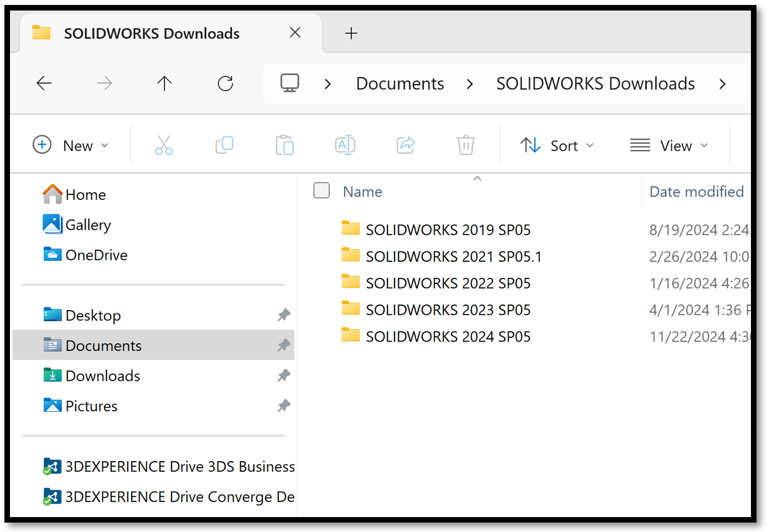This screenshot has height=532, width=767.
Task: Click the Refresh icon in the address bar
Action: pyautogui.click(x=225, y=84)
